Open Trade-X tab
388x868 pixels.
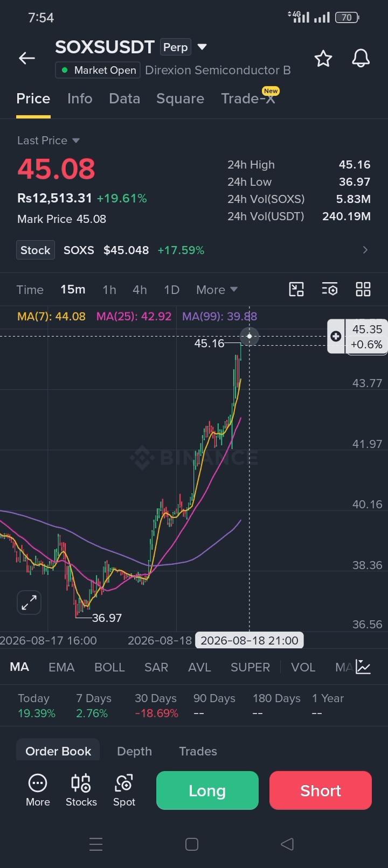coord(248,99)
